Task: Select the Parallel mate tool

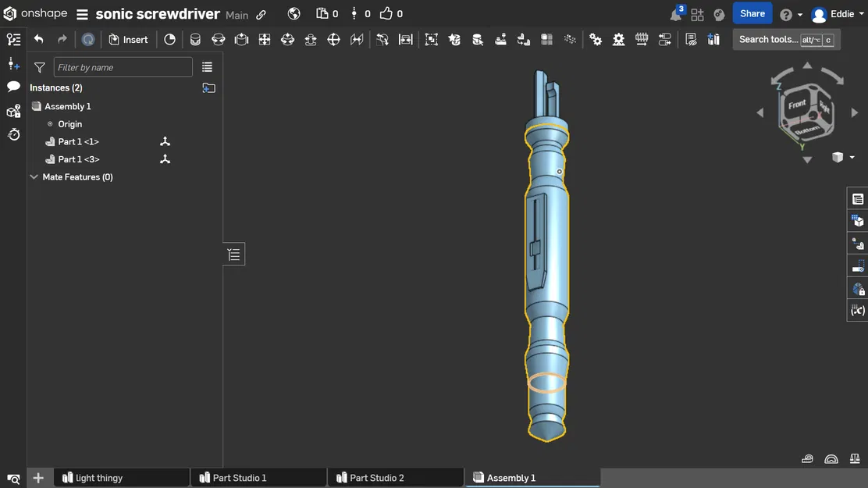Action: point(357,39)
